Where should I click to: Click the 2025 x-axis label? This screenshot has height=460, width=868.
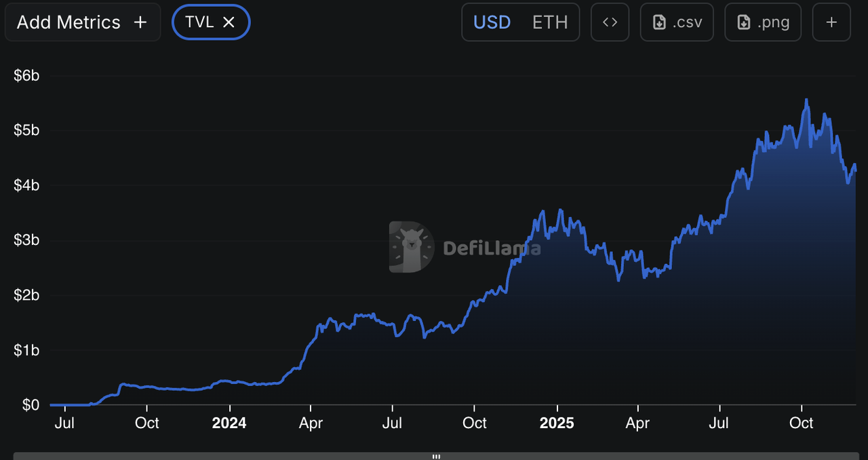(557, 423)
